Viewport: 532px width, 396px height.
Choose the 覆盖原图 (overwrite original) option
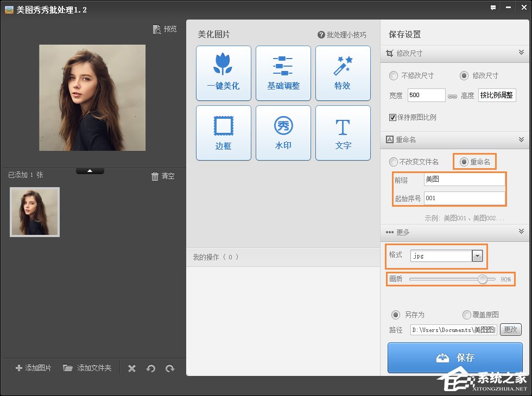tap(466, 315)
